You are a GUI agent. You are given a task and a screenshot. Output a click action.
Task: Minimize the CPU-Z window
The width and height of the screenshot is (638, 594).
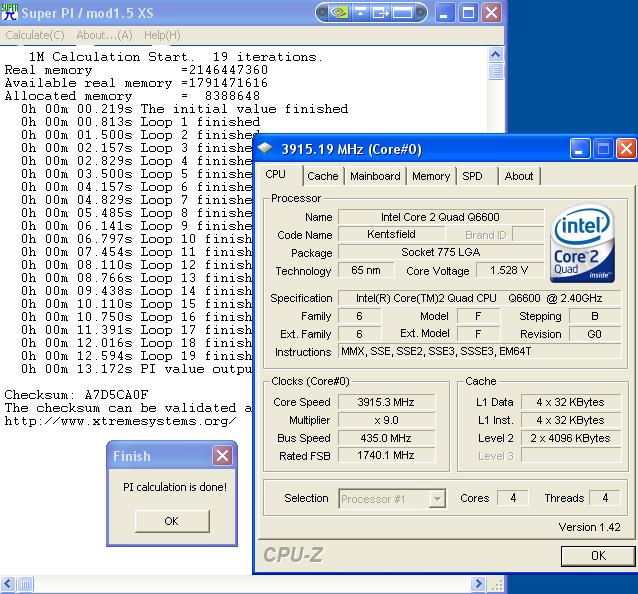pos(580,149)
